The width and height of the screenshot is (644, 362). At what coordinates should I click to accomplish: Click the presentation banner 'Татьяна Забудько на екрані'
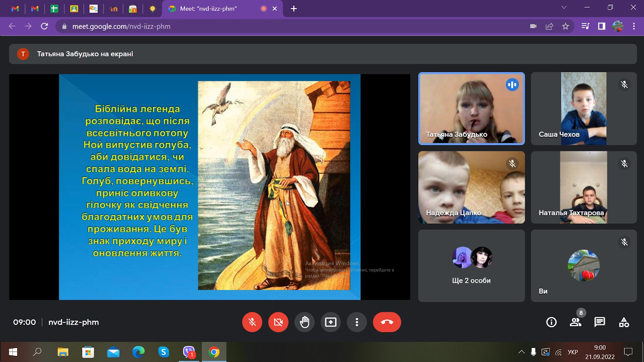[x=323, y=54]
